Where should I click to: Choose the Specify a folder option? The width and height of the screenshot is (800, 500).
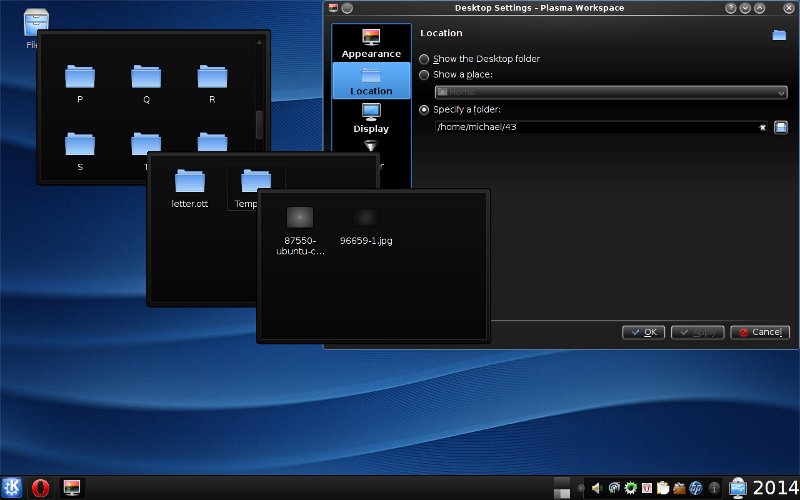click(425, 109)
